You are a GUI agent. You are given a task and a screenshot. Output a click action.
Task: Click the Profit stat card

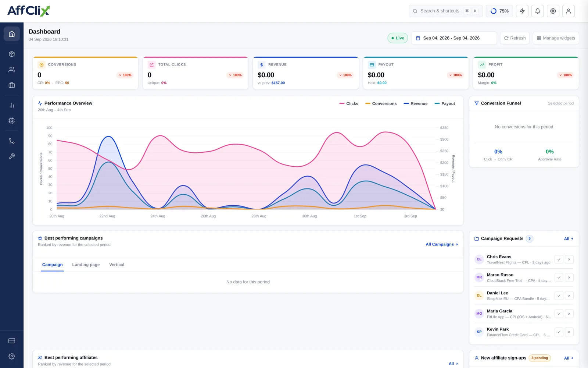pos(526,73)
